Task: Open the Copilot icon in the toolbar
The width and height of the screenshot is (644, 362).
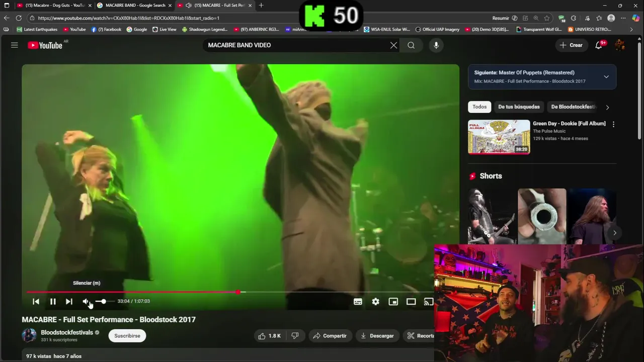Action: coord(636,18)
